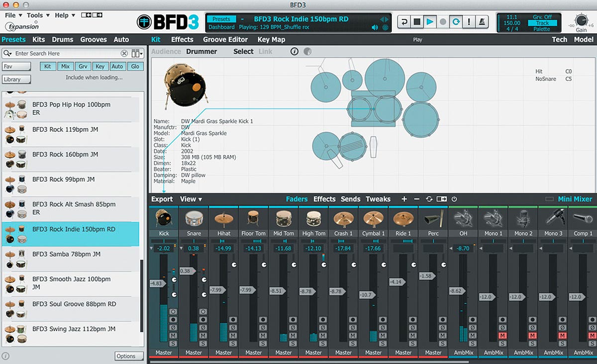597x364 pixels.
Task: Click the preset speaker preview icon
Action: (x=375, y=27)
